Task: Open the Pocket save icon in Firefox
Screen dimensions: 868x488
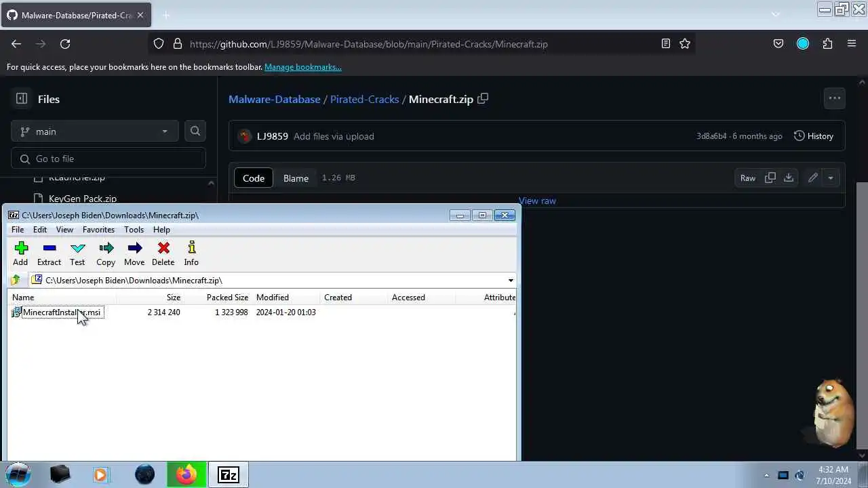Action: pyautogui.click(x=778, y=44)
